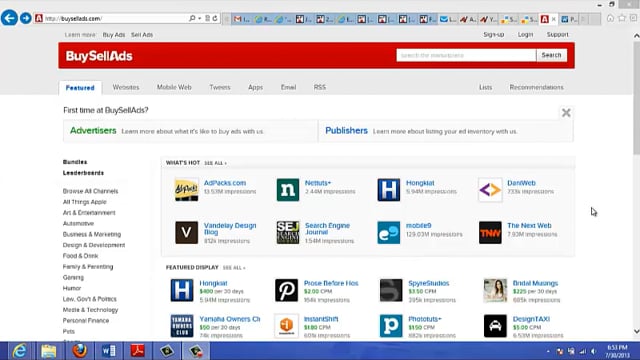Screen dimensions: 640x360
Task: Click the marketplace Search button
Action: click(x=551, y=55)
